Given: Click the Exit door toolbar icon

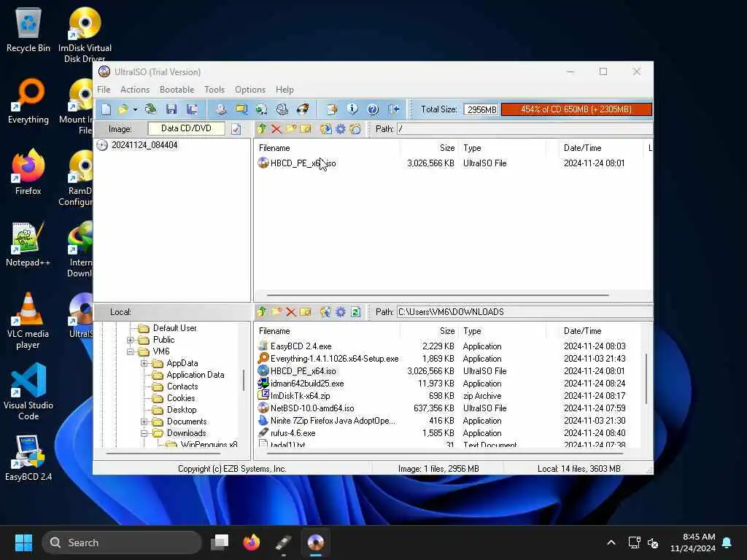Looking at the screenshot, I should 393,109.
